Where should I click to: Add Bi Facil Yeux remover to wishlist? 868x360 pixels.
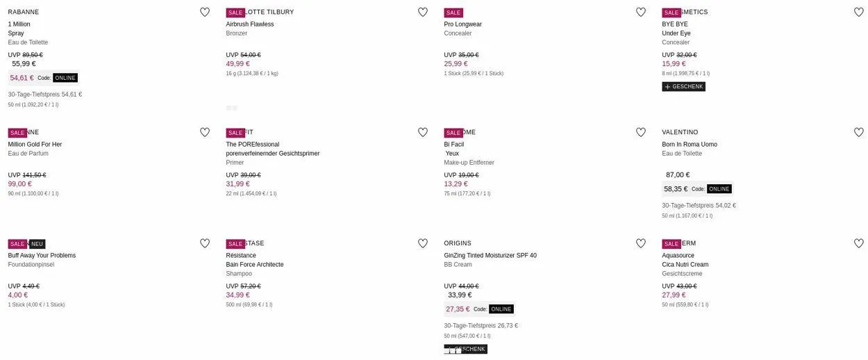pyautogui.click(x=641, y=132)
